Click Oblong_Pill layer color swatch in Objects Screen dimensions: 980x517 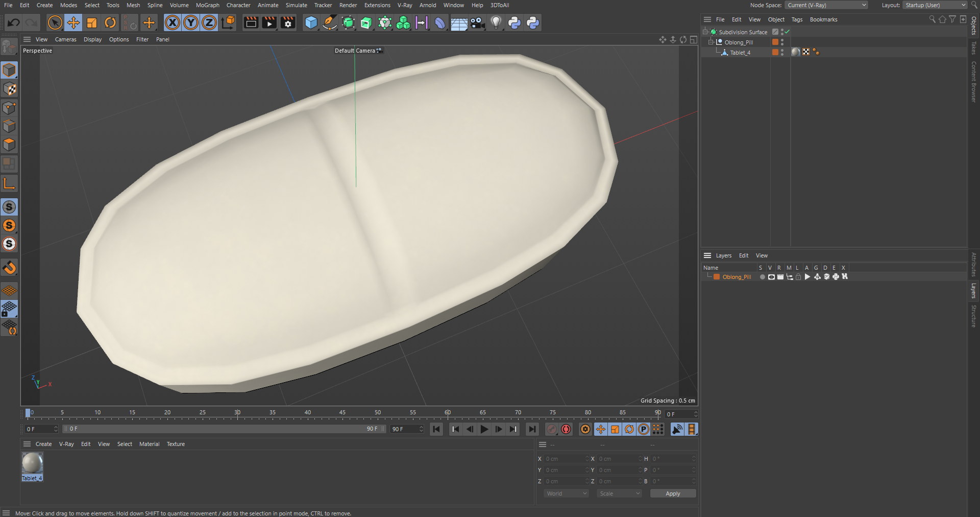pyautogui.click(x=775, y=42)
